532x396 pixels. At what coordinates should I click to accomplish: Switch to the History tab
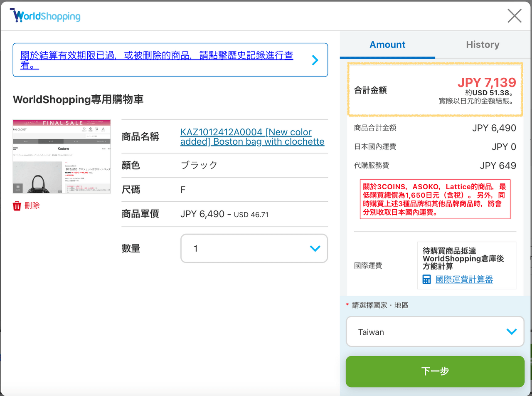(483, 45)
